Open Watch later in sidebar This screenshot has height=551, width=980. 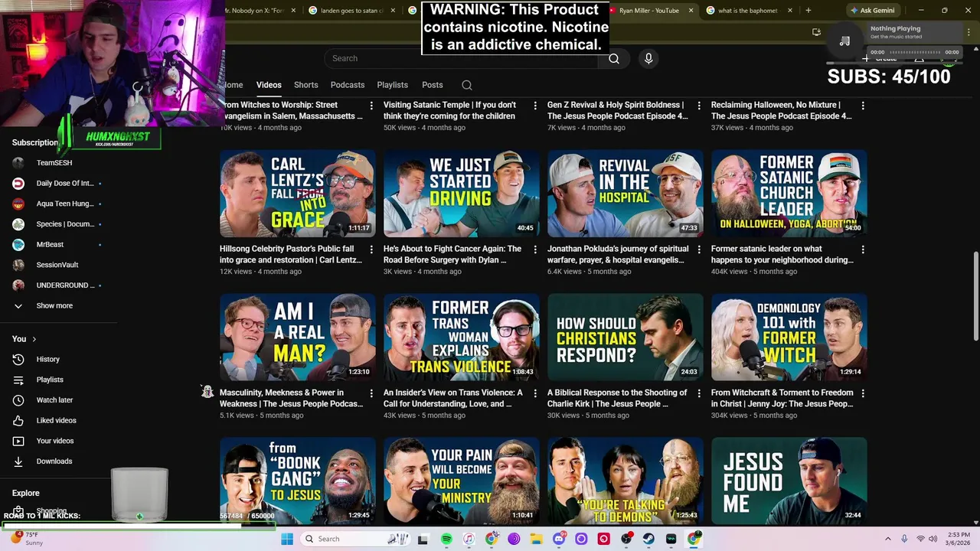(x=54, y=399)
